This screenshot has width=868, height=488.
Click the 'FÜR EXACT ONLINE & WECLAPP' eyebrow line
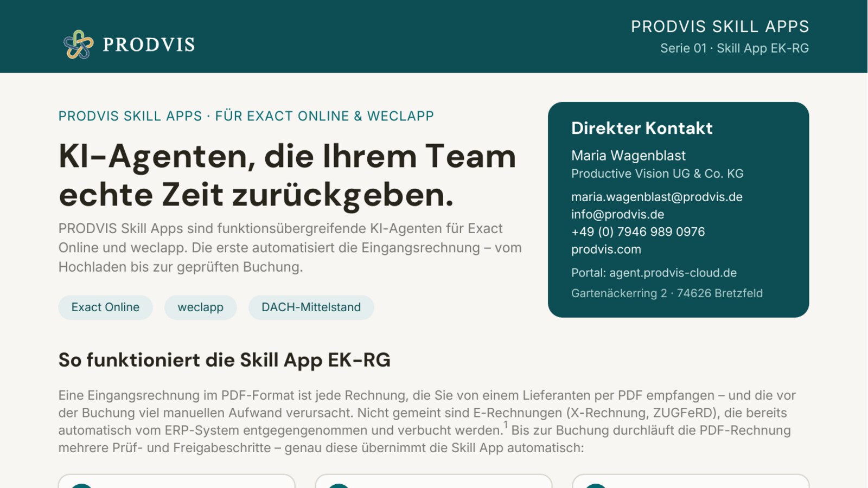point(324,116)
